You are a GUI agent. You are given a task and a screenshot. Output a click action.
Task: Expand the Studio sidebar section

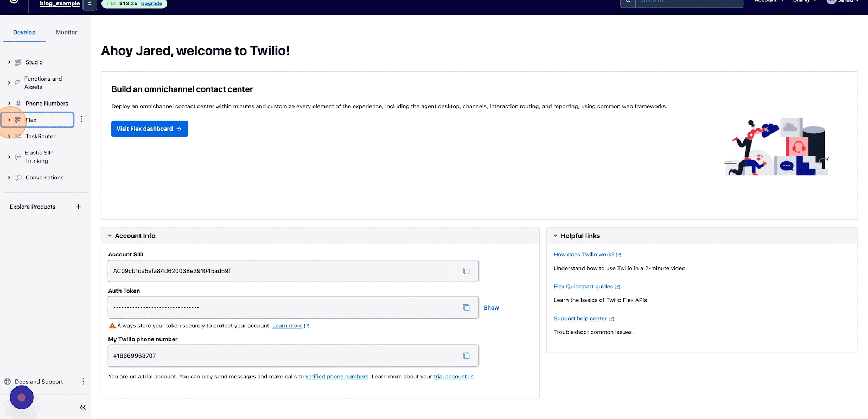9,62
